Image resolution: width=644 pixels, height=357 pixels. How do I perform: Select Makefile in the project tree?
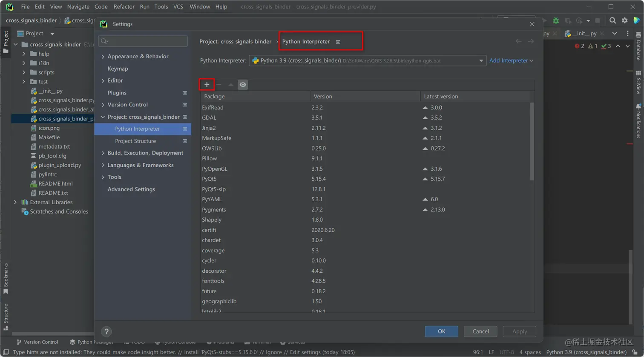(x=49, y=137)
